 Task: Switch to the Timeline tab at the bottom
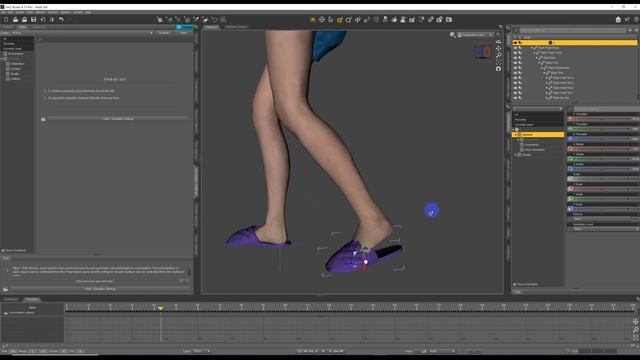31,299
